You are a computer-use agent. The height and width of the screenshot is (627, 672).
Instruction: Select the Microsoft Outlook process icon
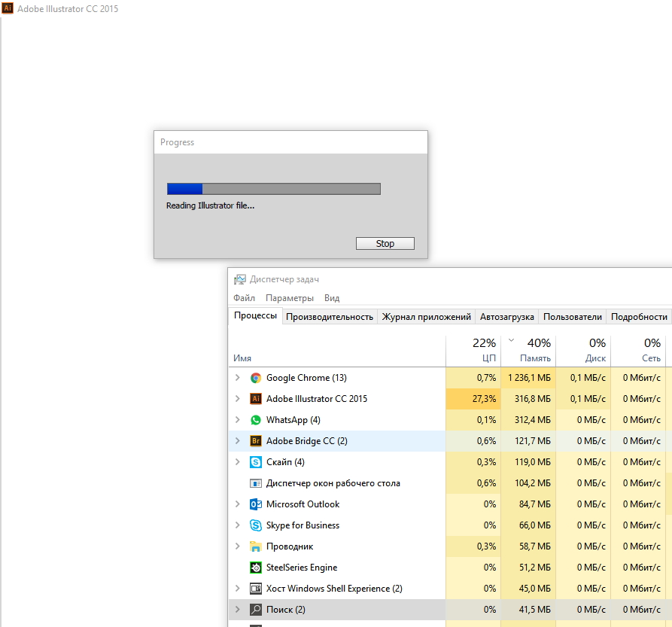(256, 504)
